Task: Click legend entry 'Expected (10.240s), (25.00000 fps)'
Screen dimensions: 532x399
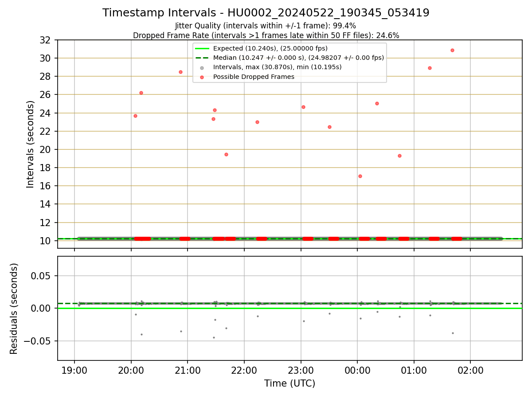Action: pos(270,48)
